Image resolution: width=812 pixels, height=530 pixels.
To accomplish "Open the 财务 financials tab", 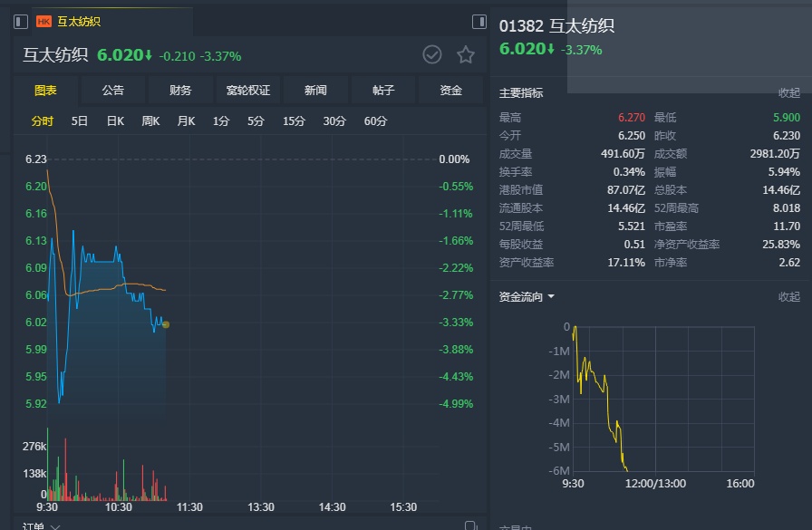I will (x=180, y=91).
